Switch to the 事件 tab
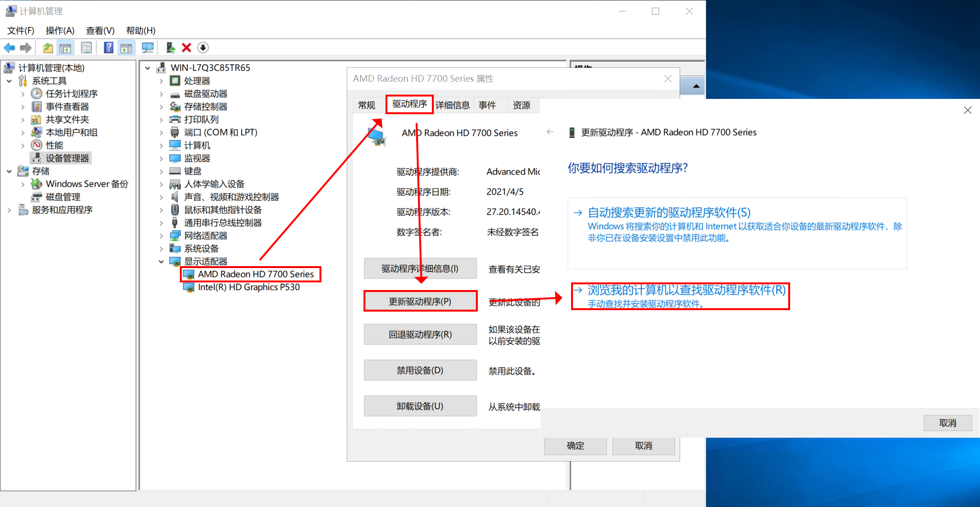 (487, 105)
